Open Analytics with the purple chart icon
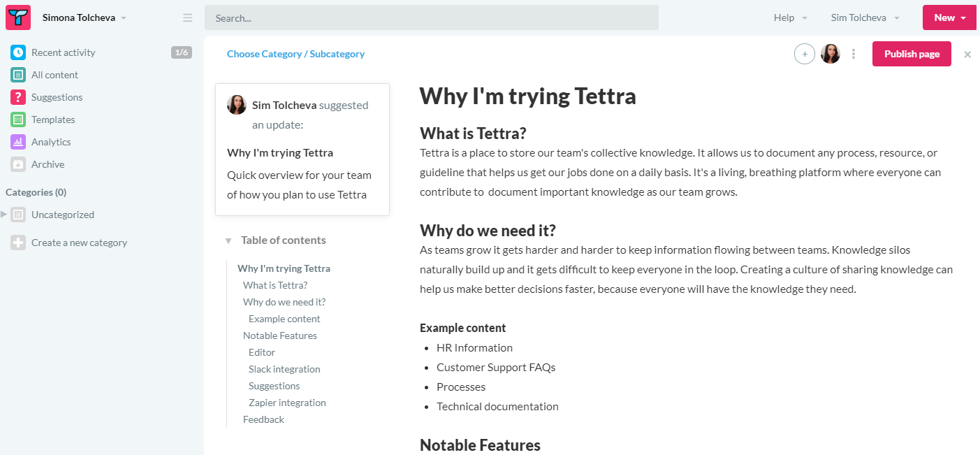Screen dimensions: 980x455 [17, 141]
